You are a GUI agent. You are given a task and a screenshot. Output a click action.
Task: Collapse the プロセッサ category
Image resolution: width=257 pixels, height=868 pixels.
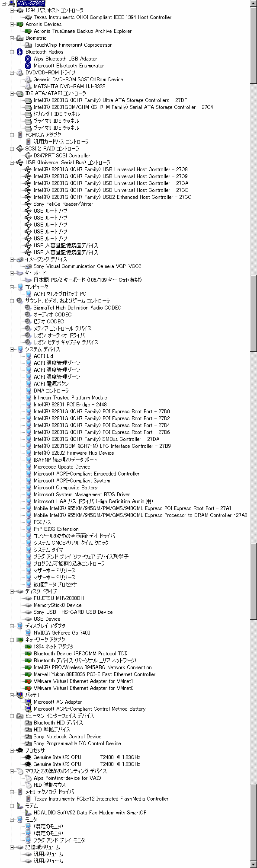click(x=12, y=750)
